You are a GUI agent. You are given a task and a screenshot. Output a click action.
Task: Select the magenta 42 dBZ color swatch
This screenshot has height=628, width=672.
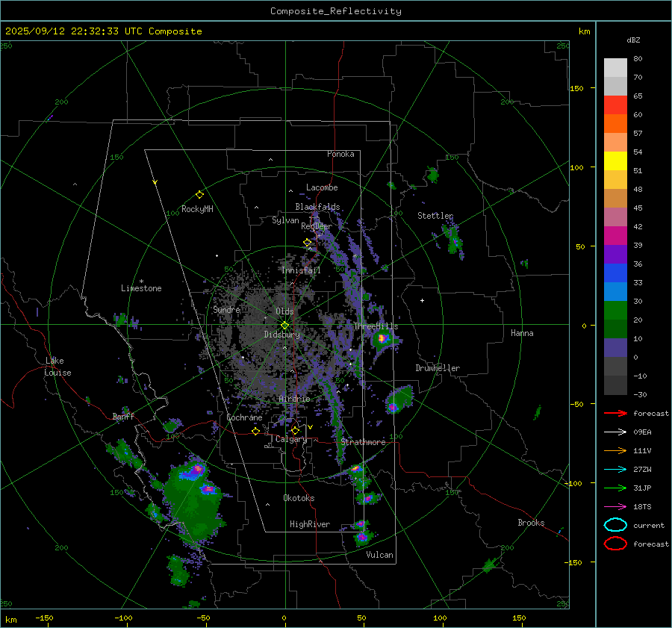[615, 236]
